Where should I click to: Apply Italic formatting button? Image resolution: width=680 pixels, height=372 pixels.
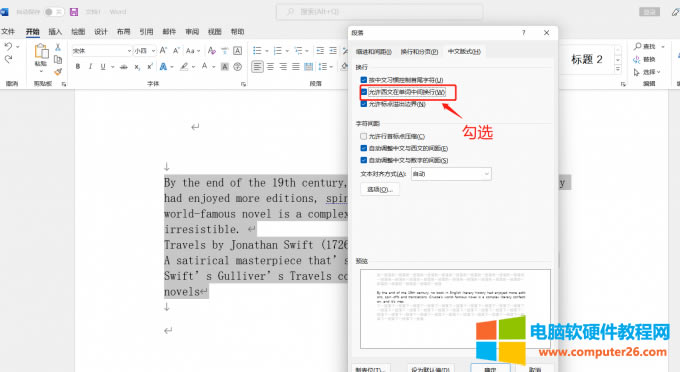[x=90, y=67]
